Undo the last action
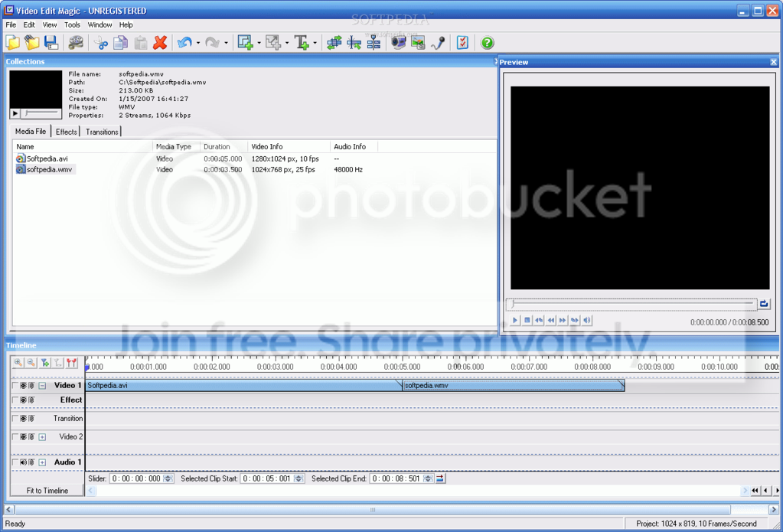This screenshot has width=783, height=532. click(x=184, y=43)
